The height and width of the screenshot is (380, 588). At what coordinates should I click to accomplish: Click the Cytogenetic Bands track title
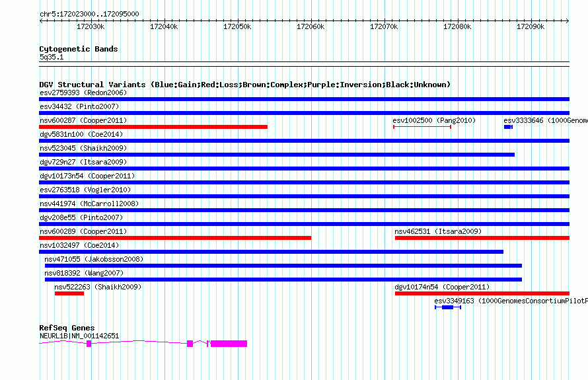[79, 49]
